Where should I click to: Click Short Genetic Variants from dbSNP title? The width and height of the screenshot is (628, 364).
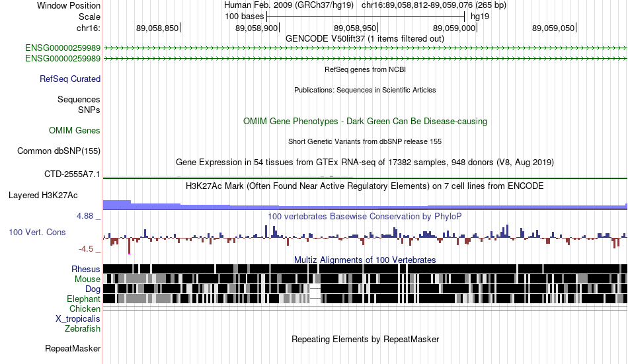tap(365, 142)
